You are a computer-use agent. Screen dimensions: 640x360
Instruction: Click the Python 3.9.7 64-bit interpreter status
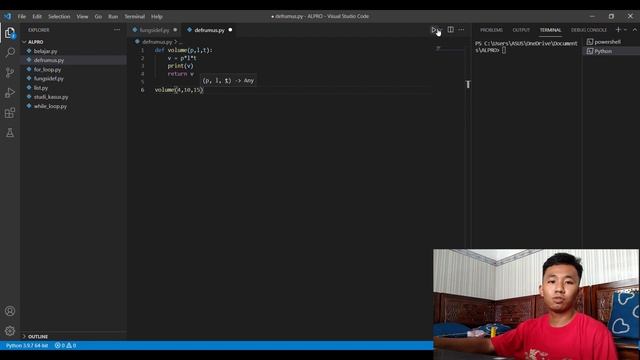(27, 346)
